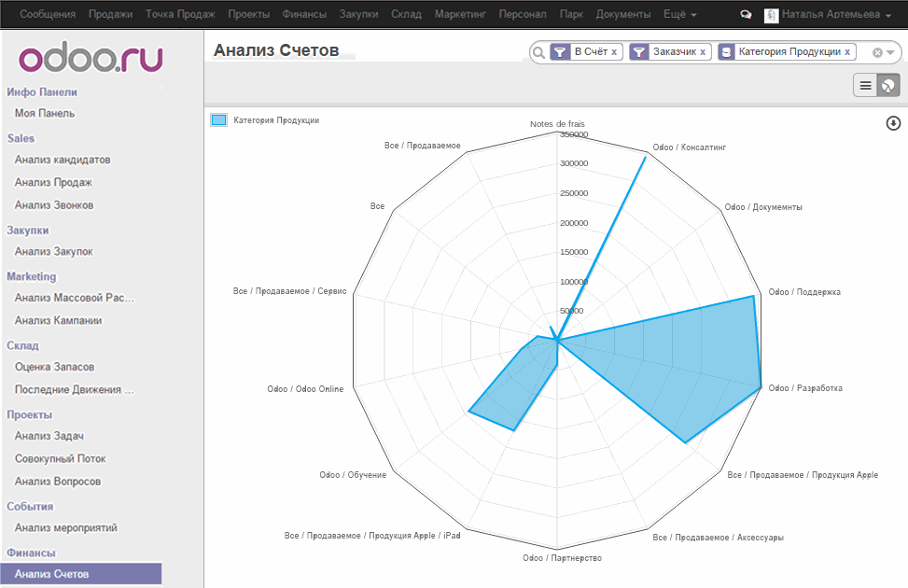Screen dimensions: 908x588
Task: Click the Odoo / Партнерство axis label
Action: (x=562, y=558)
